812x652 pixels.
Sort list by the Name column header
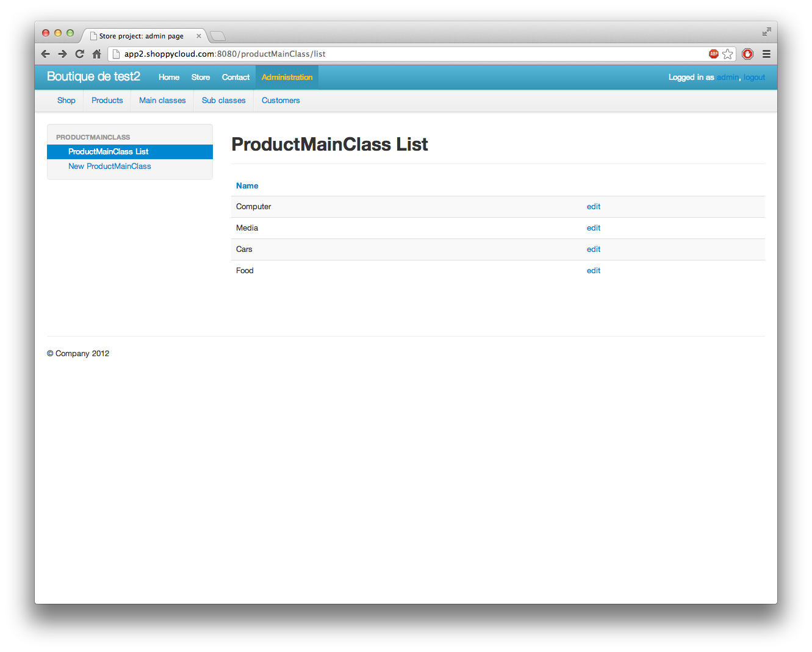[x=247, y=186]
